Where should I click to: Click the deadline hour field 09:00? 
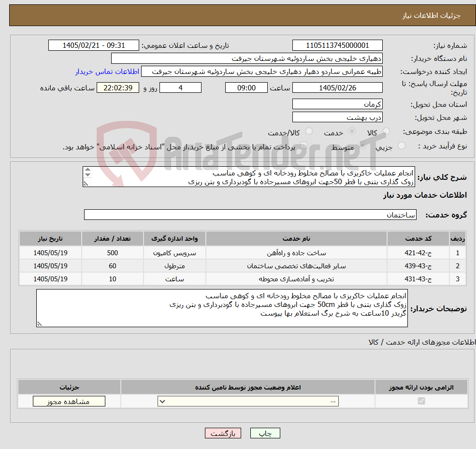click(x=246, y=88)
